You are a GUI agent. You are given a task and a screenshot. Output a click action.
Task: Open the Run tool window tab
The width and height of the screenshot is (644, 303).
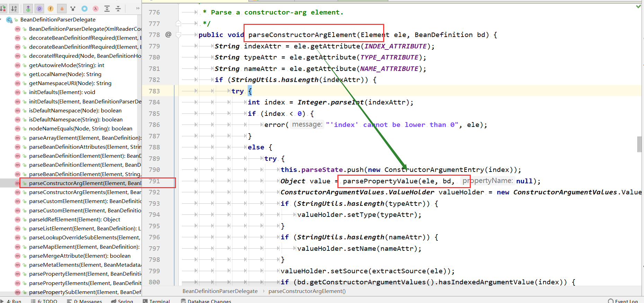pyautogui.click(x=11, y=301)
